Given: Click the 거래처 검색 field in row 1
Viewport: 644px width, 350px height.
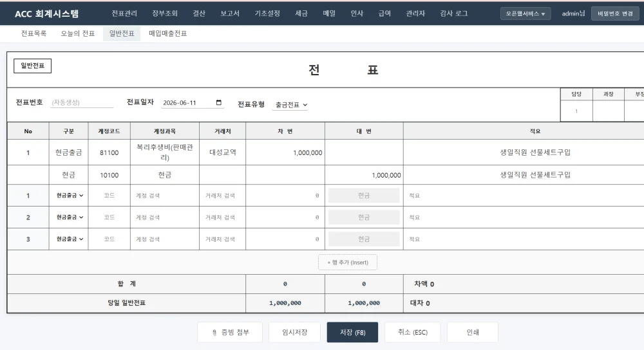Looking at the screenshot, I should pos(222,196).
